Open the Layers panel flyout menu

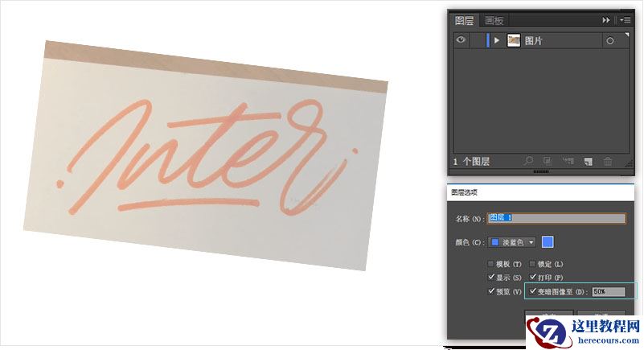point(626,20)
